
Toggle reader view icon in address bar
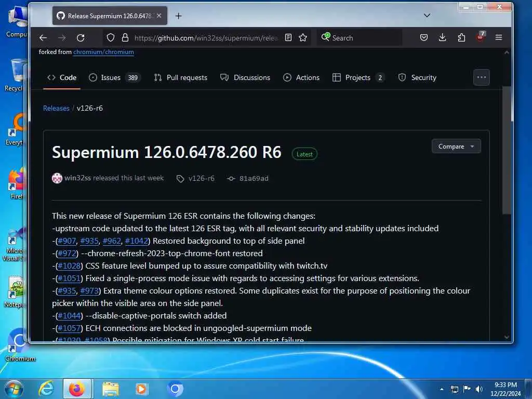pyautogui.click(x=288, y=37)
